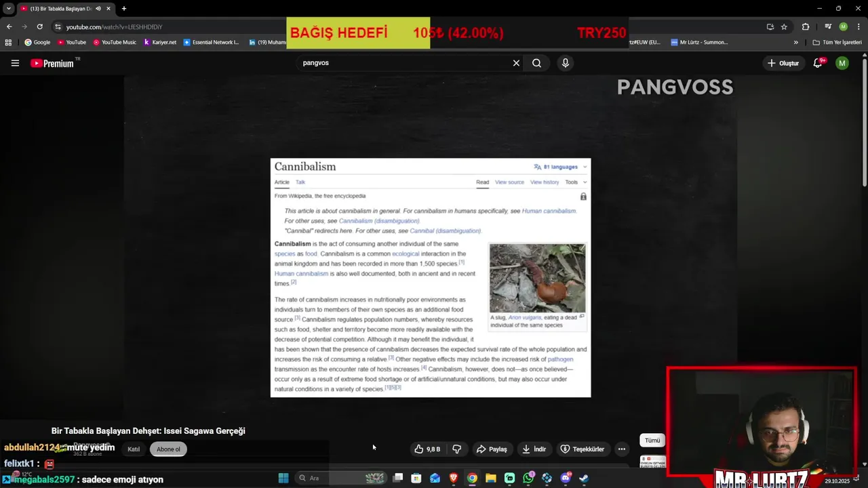868x488 pixels.
Task: Subscribe using Abone ol button
Action: (x=168, y=449)
